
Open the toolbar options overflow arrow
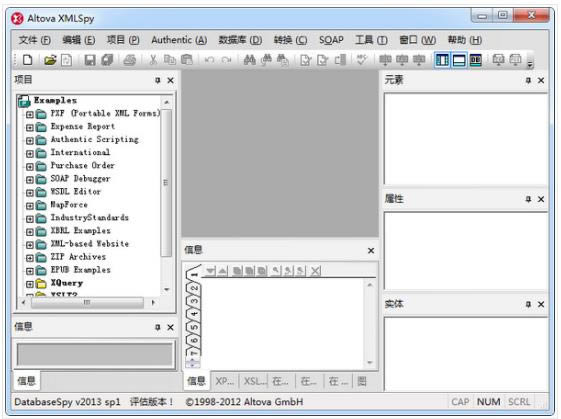(530, 64)
